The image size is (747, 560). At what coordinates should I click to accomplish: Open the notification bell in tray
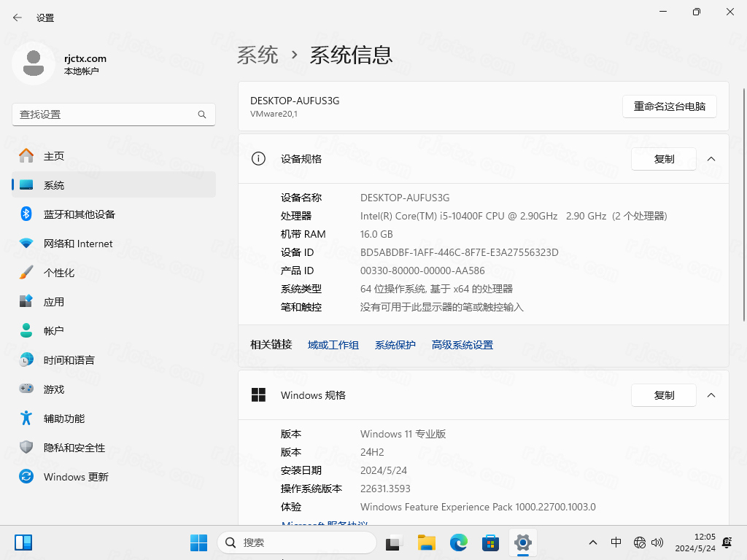(727, 542)
